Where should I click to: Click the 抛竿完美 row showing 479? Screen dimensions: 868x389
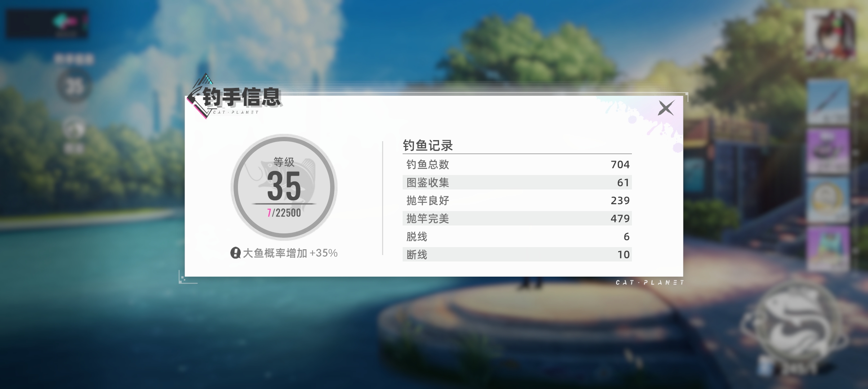tap(517, 218)
